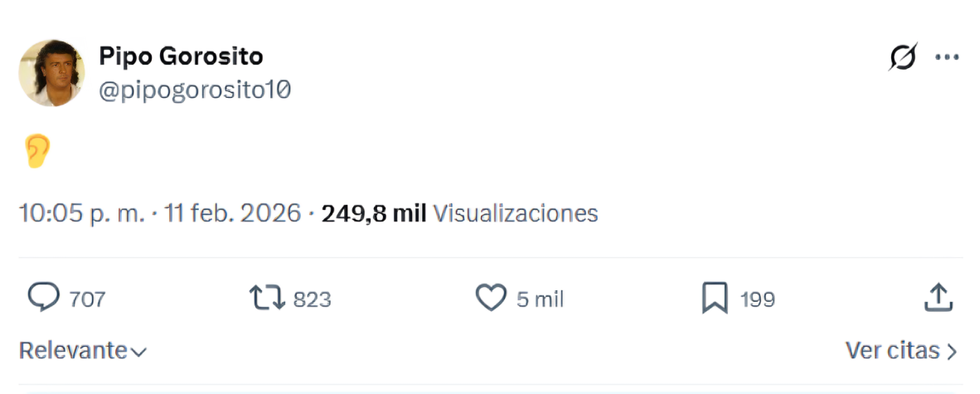Share the post via the upload arrow icon
Image resolution: width=980 pixels, height=394 pixels.
[937, 298]
